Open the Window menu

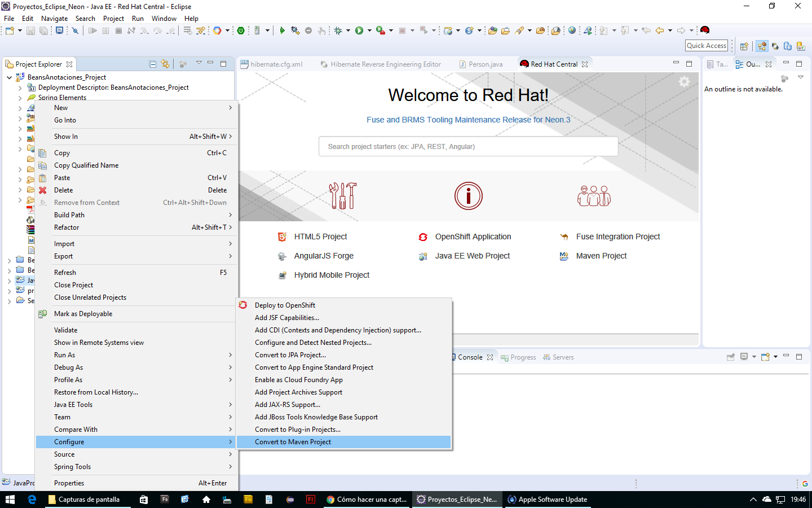[x=164, y=19]
